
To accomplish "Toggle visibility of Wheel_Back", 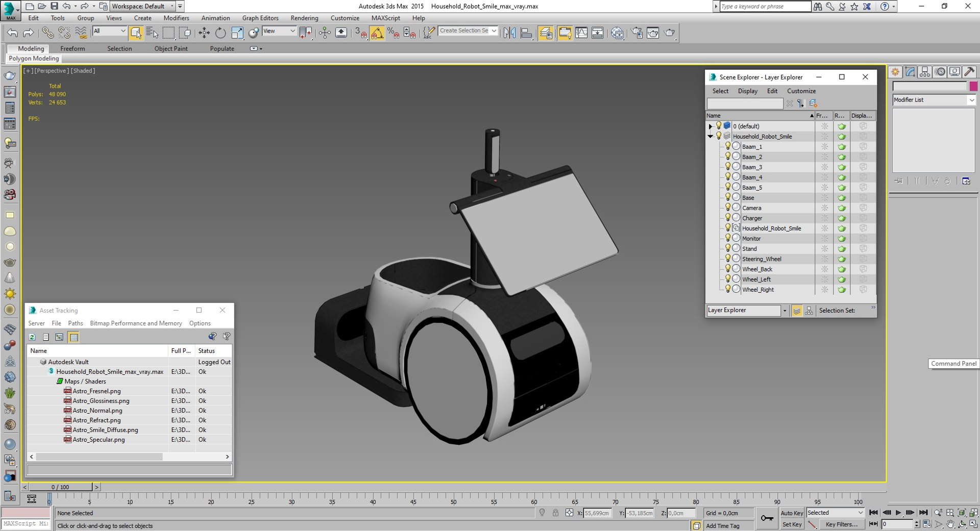I will [x=728, y=269].
